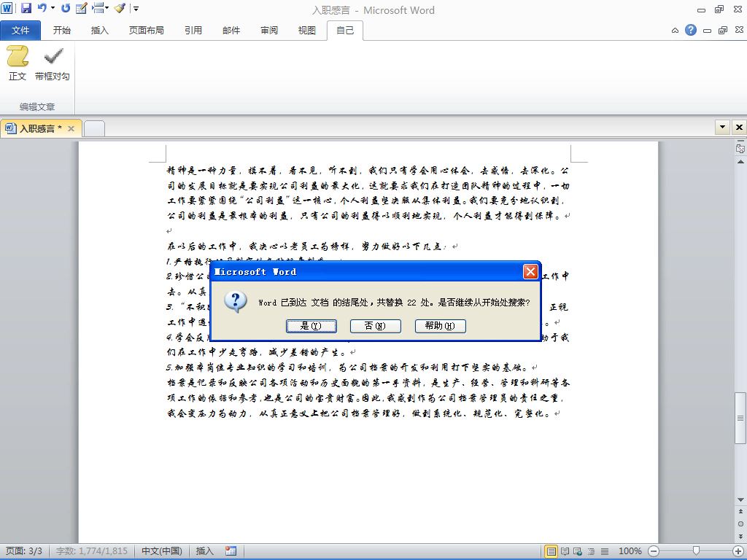Open Word Help question mark icon
The height and width of the screenshot is (560, 747).
click(x=691, y=30)
